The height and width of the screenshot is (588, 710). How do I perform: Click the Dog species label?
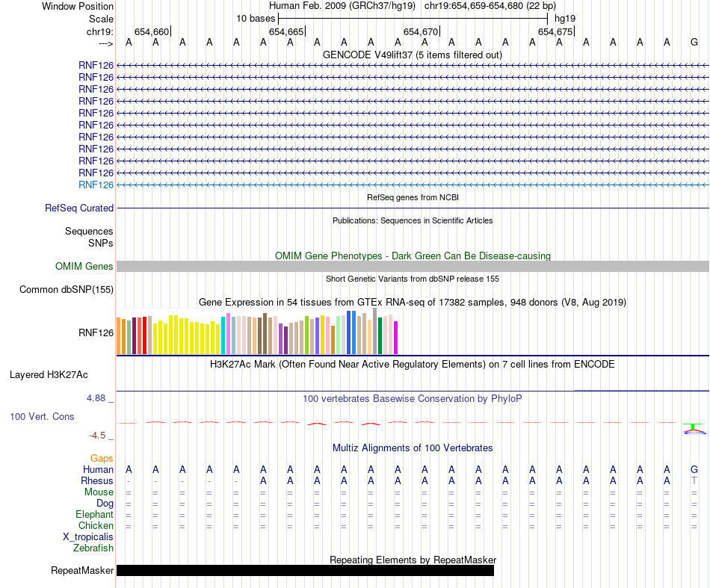coord(105,504)
